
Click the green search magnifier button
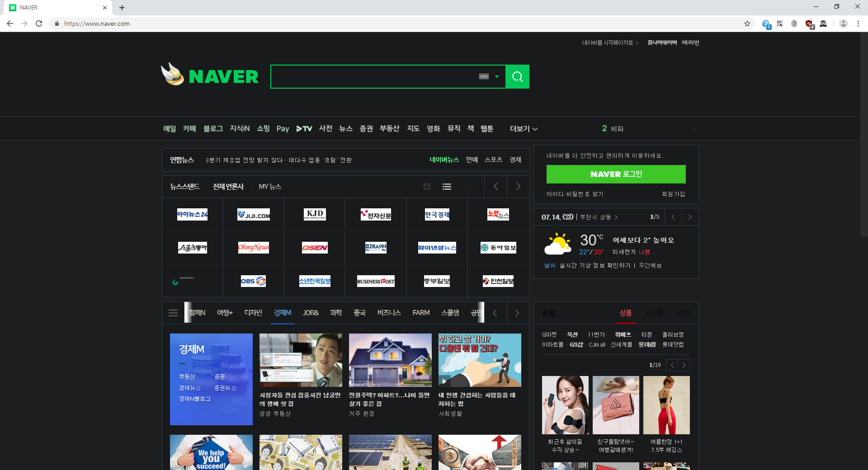tap(517, 77)
